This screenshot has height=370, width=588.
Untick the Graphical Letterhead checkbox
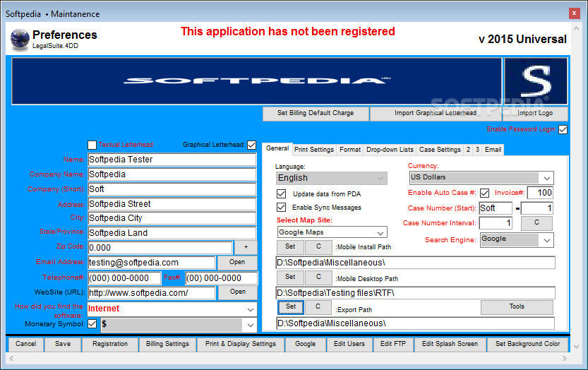(251, 145)
